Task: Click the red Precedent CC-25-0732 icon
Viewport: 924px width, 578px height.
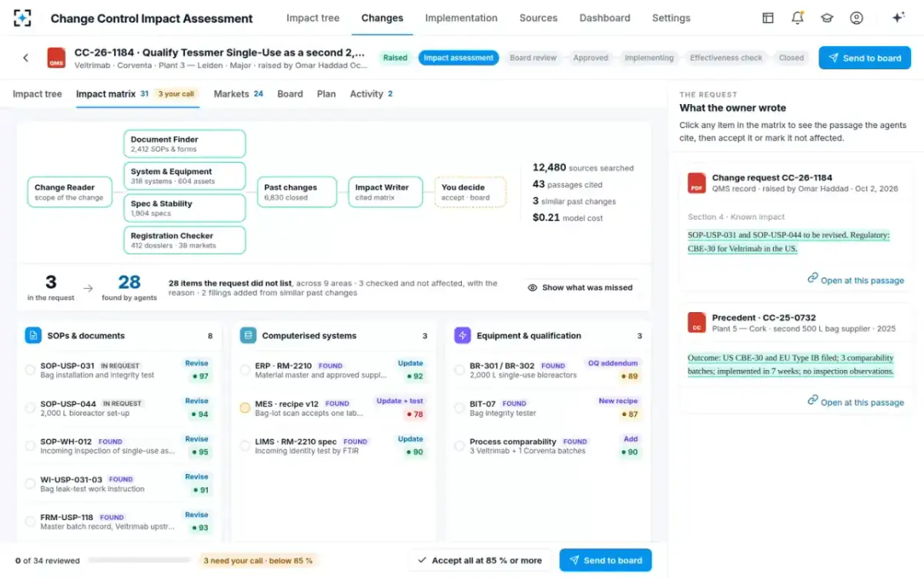Action: 697,322
